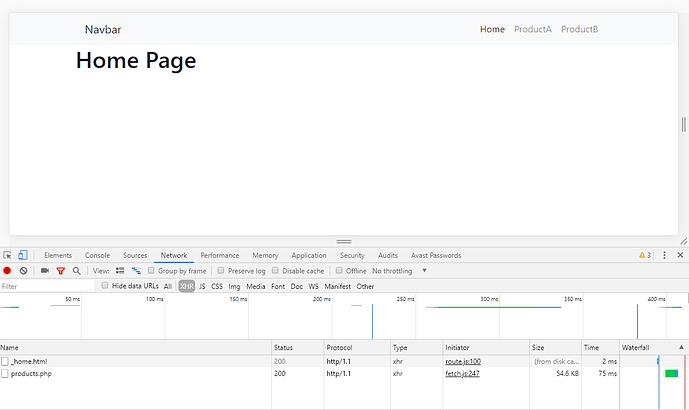Screen dimensions: 689x410
Task: Open the Performance tab
Action: click(220, 256)
